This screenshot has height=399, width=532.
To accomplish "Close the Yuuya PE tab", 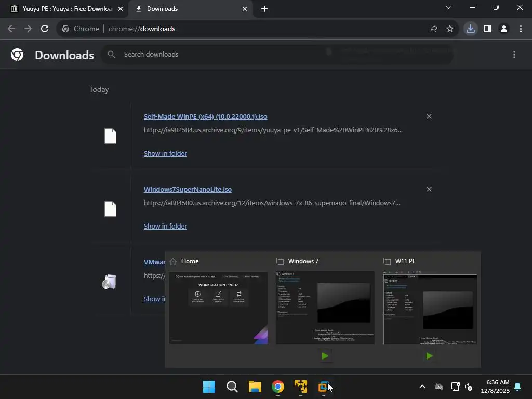I will pos(121,9).
